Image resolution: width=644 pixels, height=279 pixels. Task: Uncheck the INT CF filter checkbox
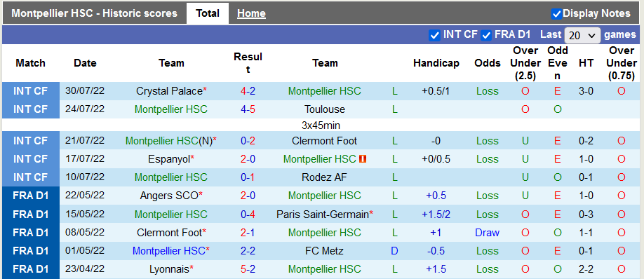[434, 35]
